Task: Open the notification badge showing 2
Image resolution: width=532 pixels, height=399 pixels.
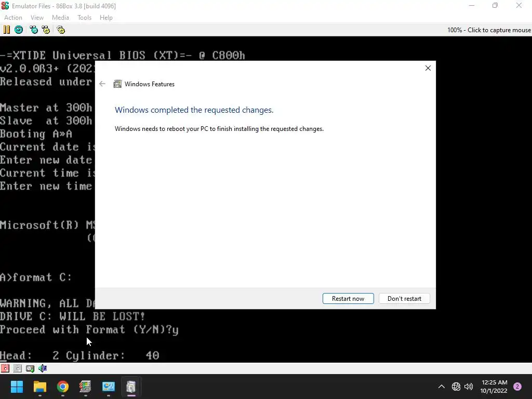Action: point(517,387)
